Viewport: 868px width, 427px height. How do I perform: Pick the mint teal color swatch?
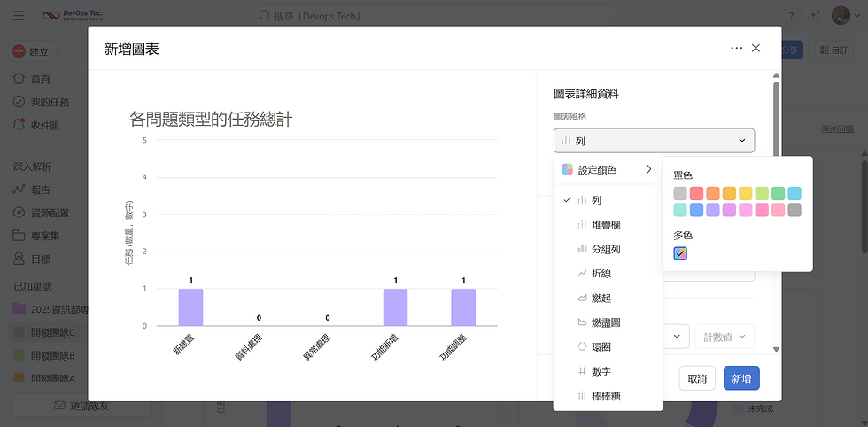click(x=680, y=210)
